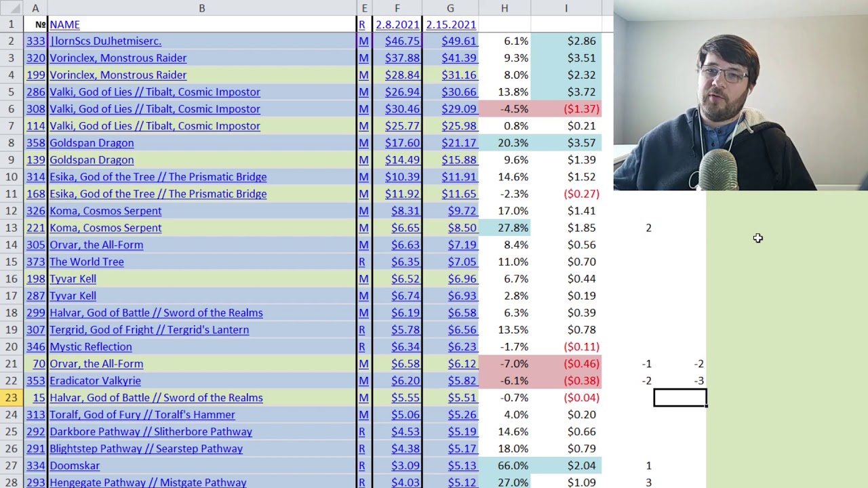Open Toralf, God of Fury link
The width and height of the screenshot is (868, 488).
(142, 415)
